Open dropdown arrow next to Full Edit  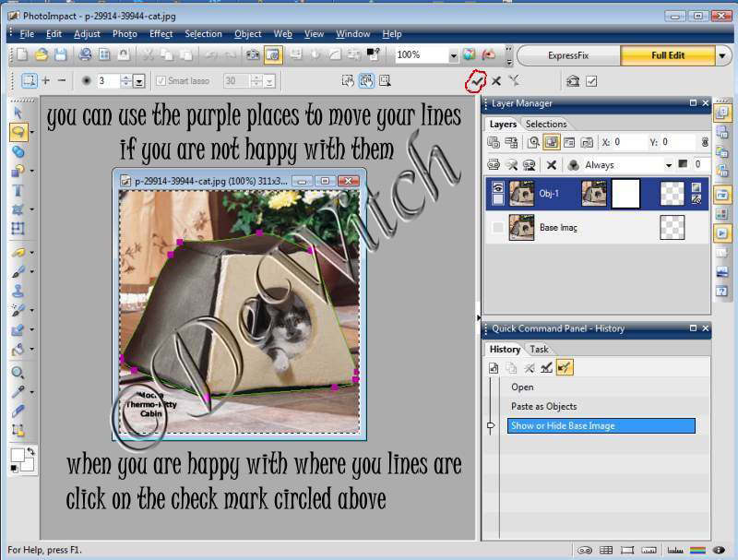click(x=720, y=55)
